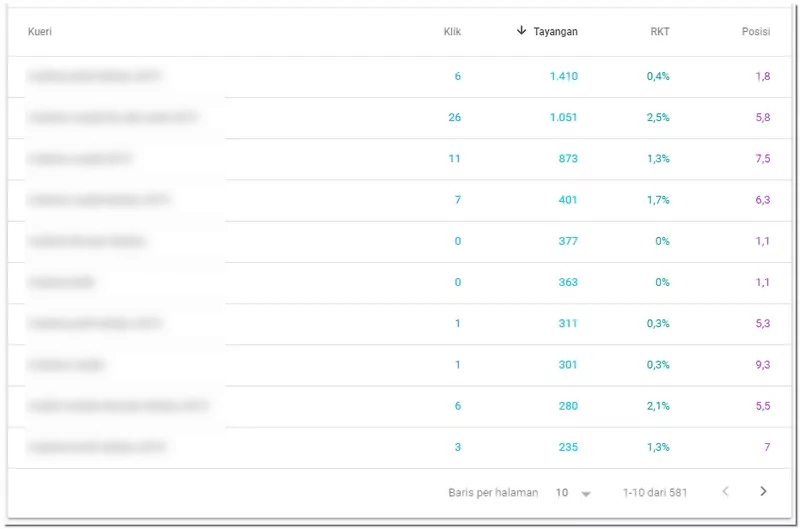The width and height of the screenshot is (800, 529).
Task: Select the 0% RKT value in the 363 row
Action: (662, 282)
